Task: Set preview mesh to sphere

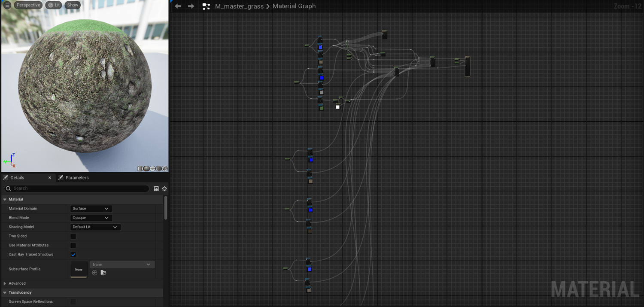Action: tap(146, 169)
